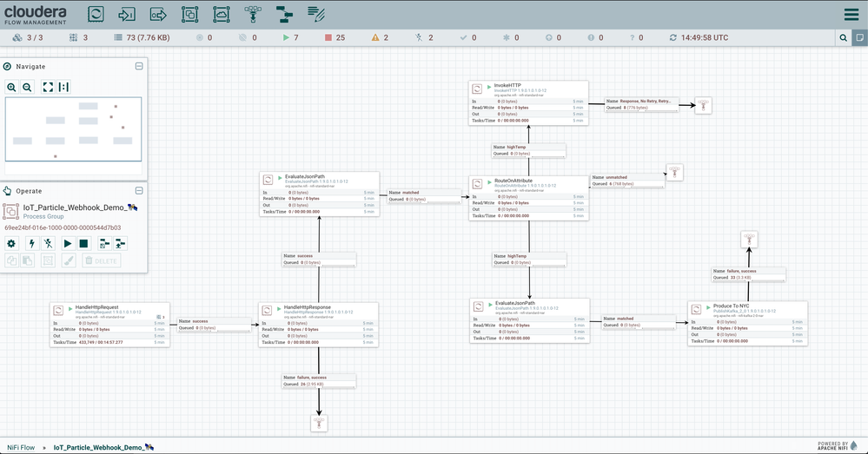Select the Output Port toolbar icon

point(158,14)
